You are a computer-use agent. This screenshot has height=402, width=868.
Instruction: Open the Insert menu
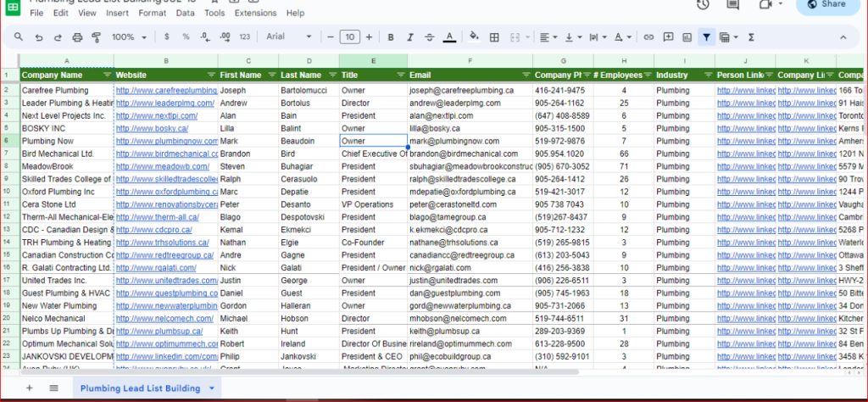[x=117, y=13]
